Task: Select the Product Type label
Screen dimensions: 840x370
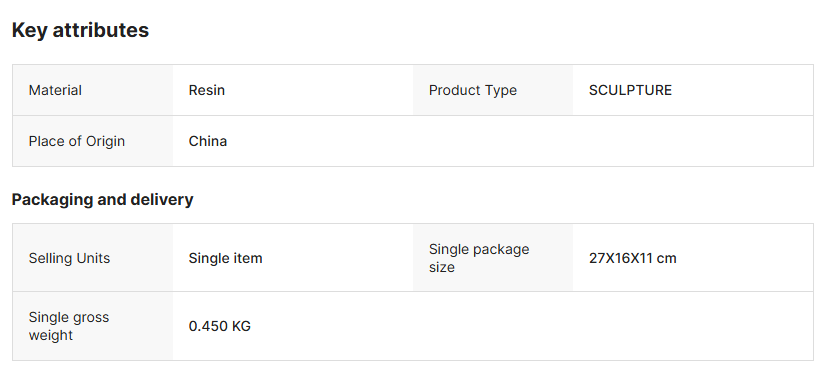Action: pos(472,90)
